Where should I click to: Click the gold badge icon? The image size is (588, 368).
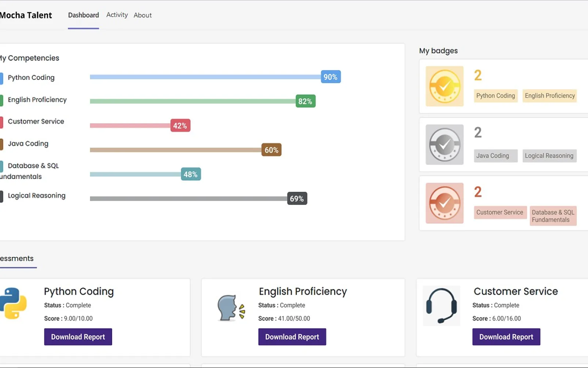click(444, 86)
